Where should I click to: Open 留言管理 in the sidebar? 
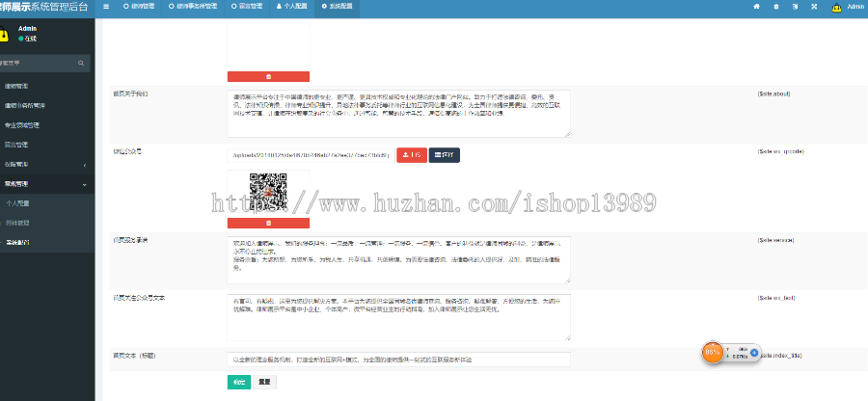coord(45,145)
